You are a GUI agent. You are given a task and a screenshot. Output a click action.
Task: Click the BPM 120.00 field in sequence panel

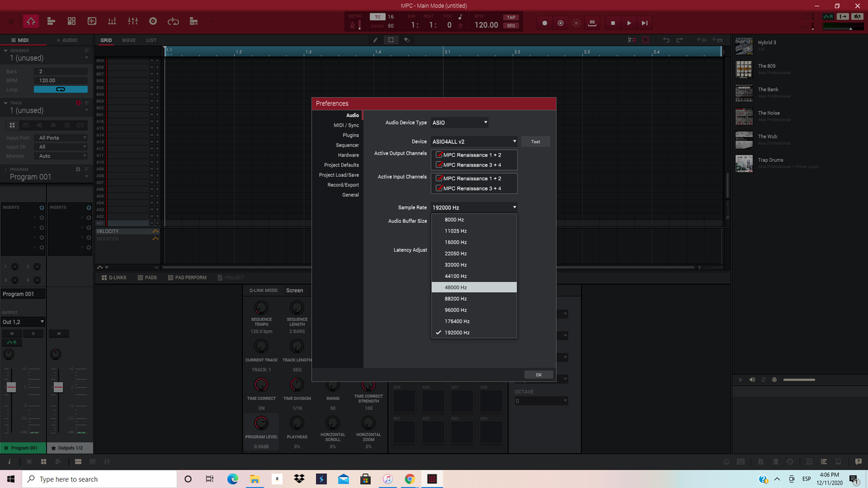tap(60, 80)
